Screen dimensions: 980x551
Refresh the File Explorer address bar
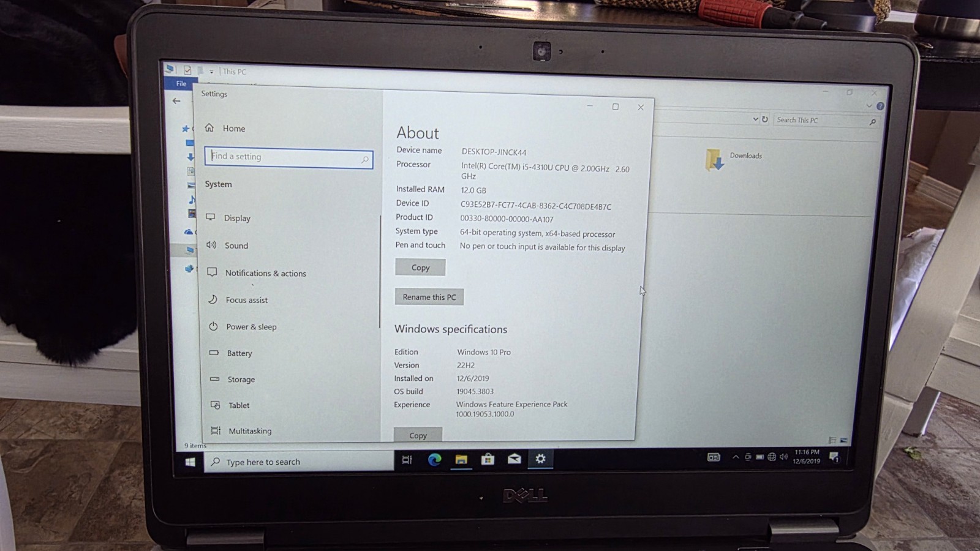764,119
